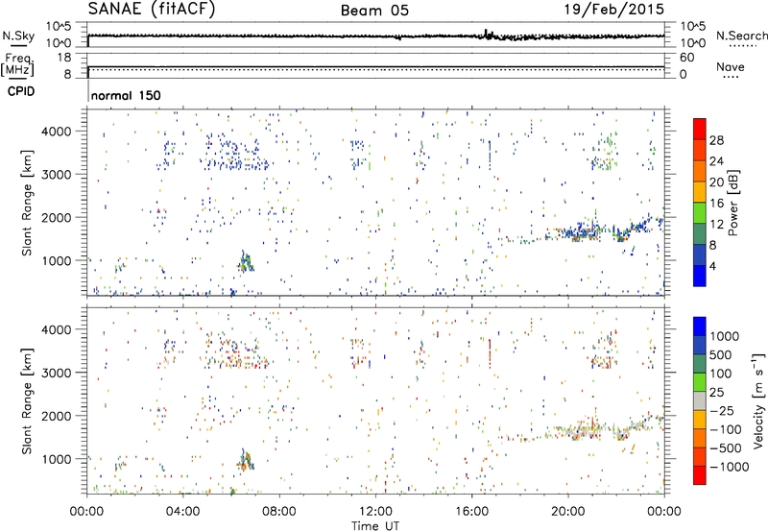Image resolution: width=768 pixels, height=532 pixels.
Task: Click the 1000 tick on velocity panel
Action: coord(57,459)
